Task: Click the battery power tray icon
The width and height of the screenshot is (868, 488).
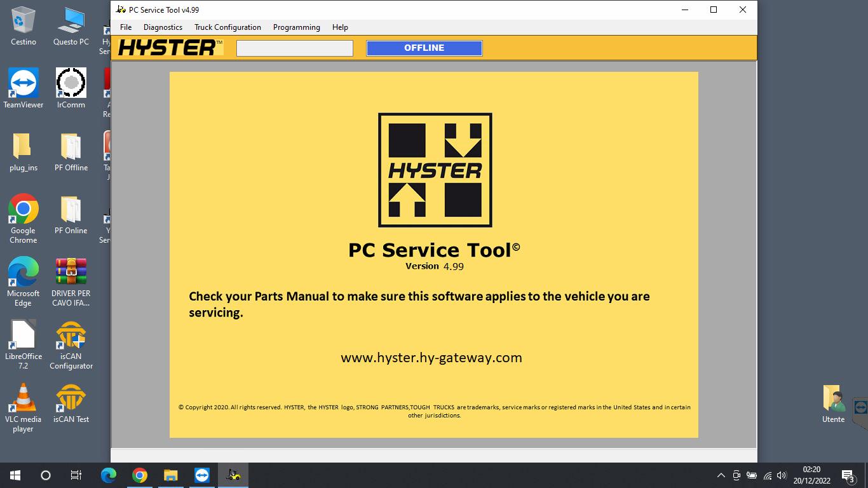Action: point(752,475)
